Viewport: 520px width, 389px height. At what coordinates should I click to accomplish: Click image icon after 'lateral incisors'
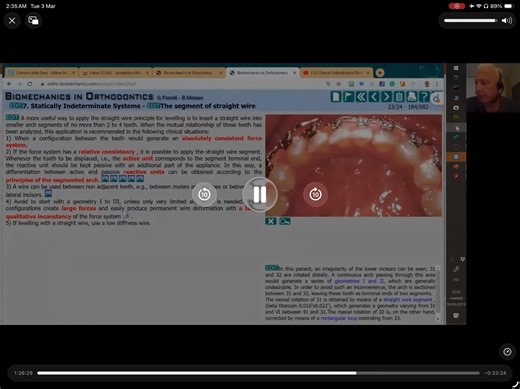(x=48, y=193)
